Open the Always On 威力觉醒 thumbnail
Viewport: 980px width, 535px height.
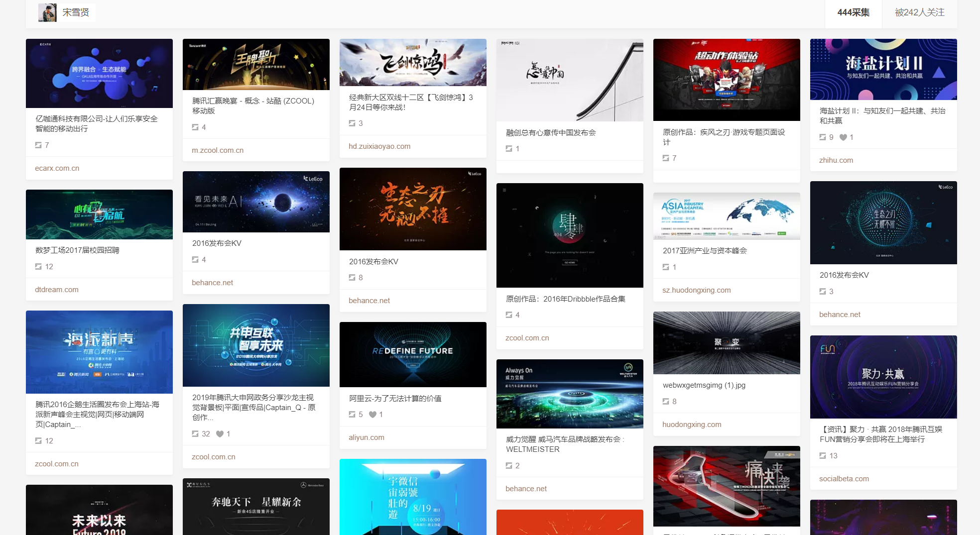570,394
